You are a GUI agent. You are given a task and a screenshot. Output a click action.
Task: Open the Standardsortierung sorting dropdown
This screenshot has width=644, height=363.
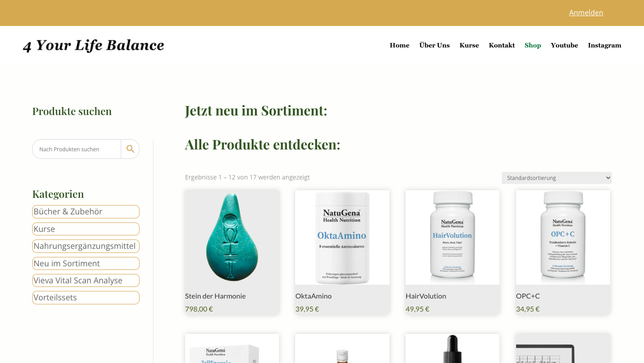(556, 178)
